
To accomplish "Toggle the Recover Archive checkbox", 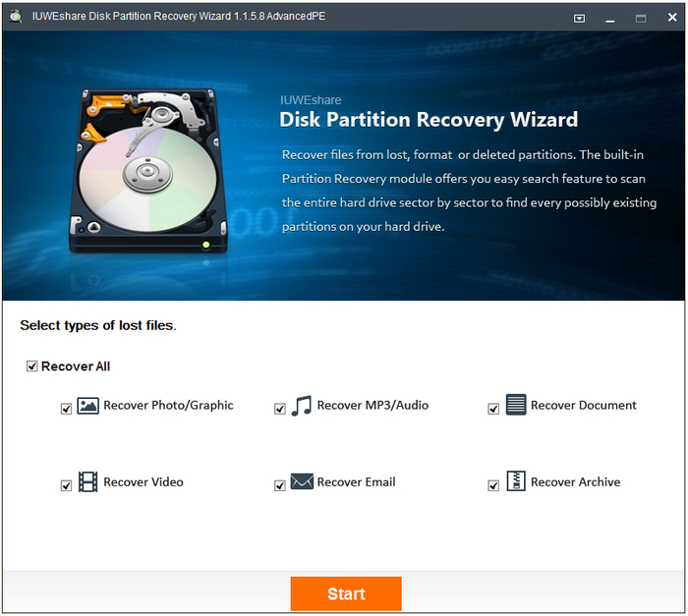I will pos(493,485).
